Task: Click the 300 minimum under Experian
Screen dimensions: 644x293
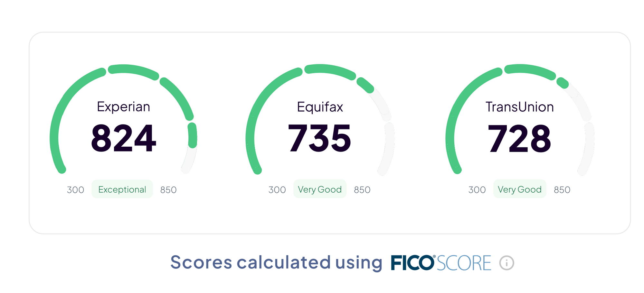Action: 75,190
